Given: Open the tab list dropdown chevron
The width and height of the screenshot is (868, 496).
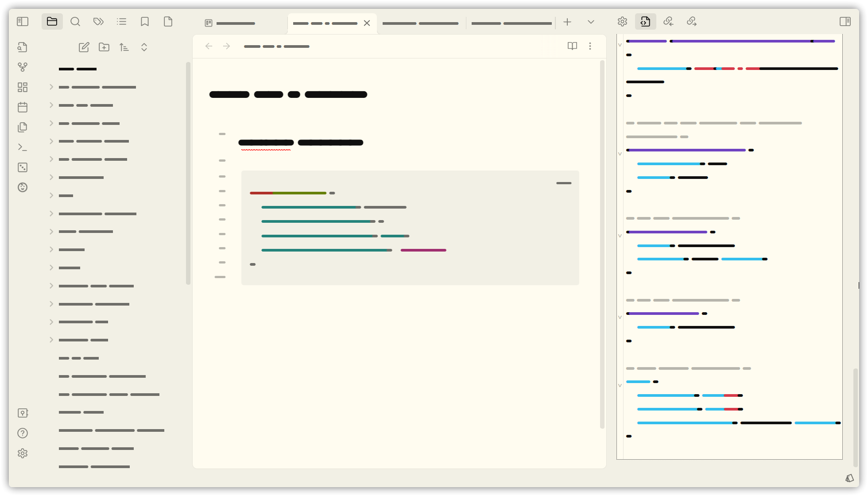Looking at the screenshot, I should coord(591,22).
